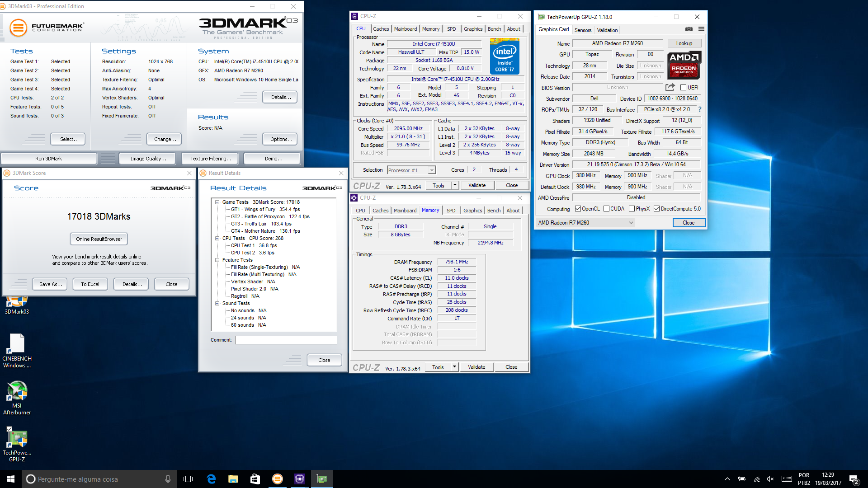868x488 pixels.
Task: Open Graphics tab in top CPU-Z window
Action: (x=473, y=29)
